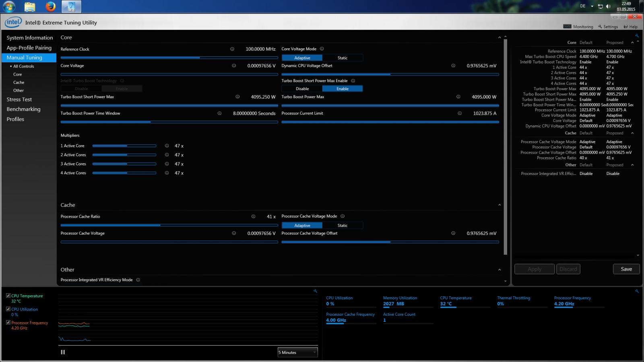644x362 pixels.
Task: Click info icon for Turbo Boost Power Time Window
Action: pyautogui.click(x=219, y=113)
